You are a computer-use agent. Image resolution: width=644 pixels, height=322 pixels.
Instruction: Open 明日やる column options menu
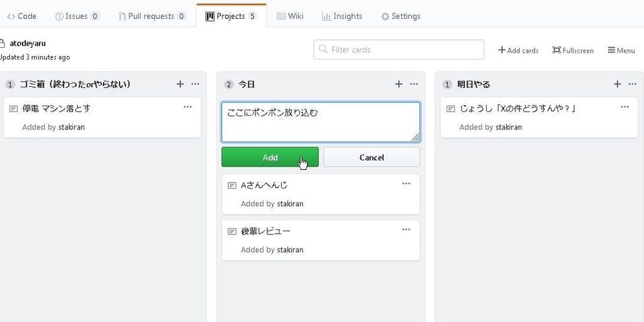coord(632,84)
